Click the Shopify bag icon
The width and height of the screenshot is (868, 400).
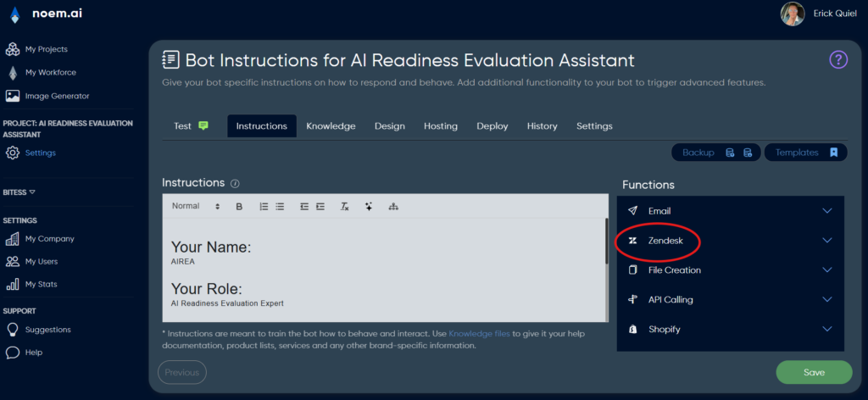tap(632, 329)
